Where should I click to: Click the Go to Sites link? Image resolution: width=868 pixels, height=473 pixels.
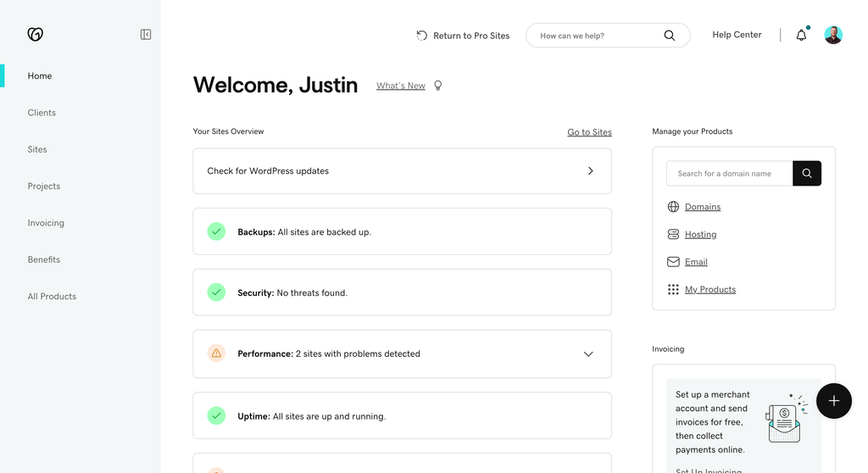589,132
